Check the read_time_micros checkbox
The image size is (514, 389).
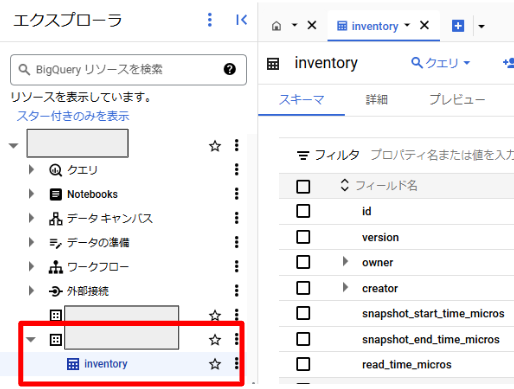pyautogui.click(x=303, y=364)
